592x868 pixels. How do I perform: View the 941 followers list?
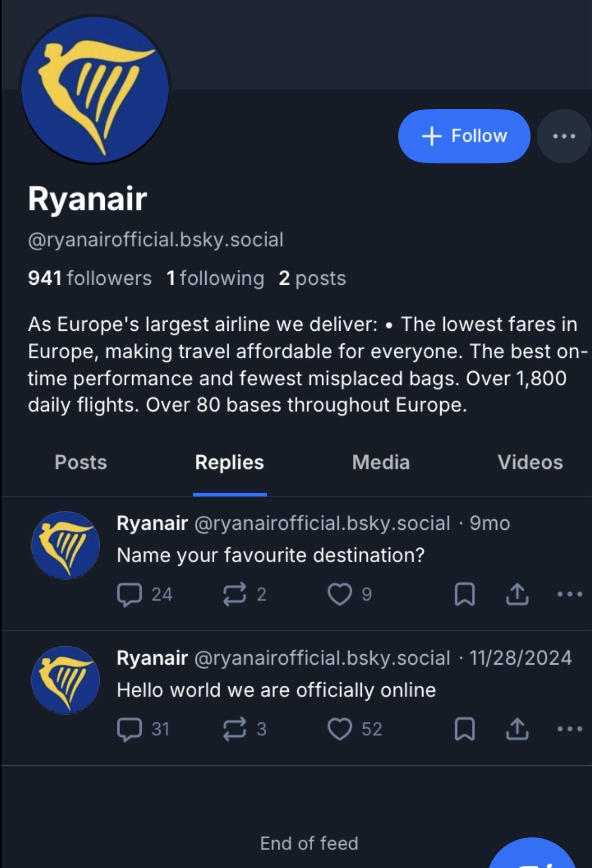(x=90, y=278)
